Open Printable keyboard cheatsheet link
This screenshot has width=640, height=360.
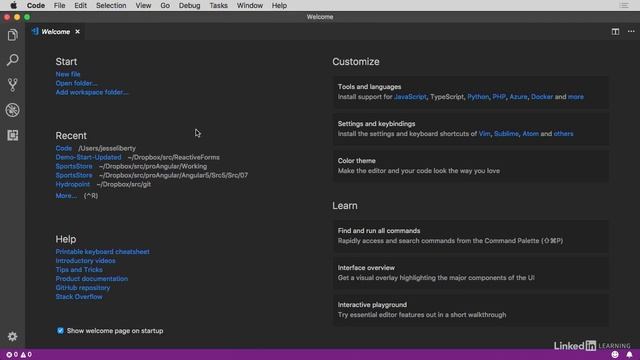pos(102,252)
